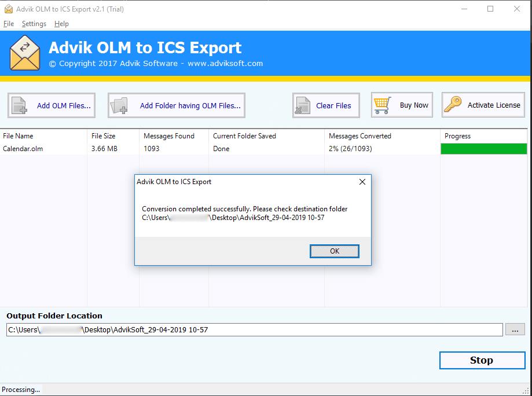The width and height of the screenshot is (532, 396).
Task: Maximize the Advik main window
Action: coord(490,9)
